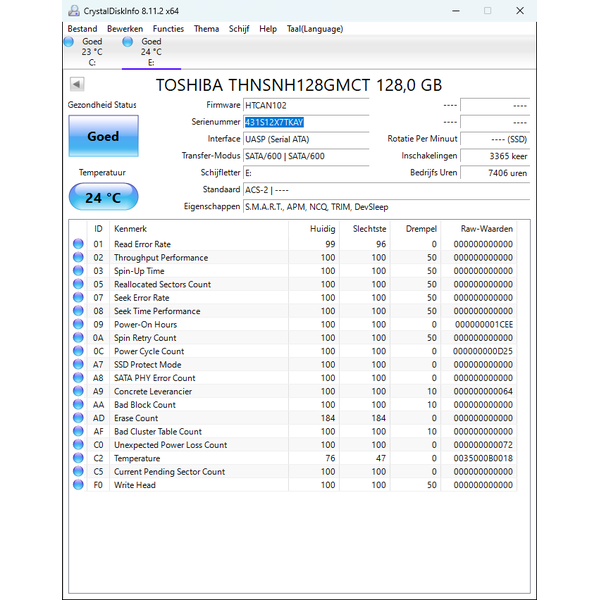Click the disk title TOSHIBA THNSNH128GMCT
The height and width of the screenshot is (600, 600).
(299, 85)
